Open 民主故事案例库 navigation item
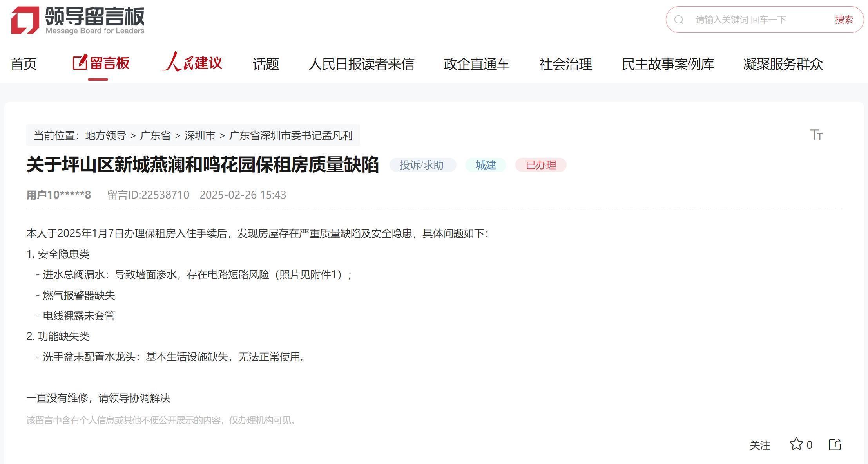Screen dimensions: 868x464 668,64
